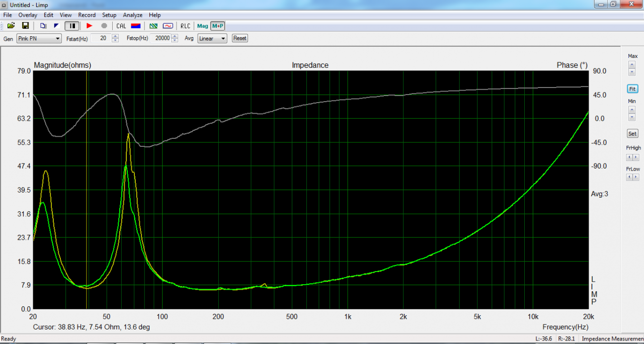Expand the Gen Pink PN dropdown
Screen dimensions: 644x344
39,38
